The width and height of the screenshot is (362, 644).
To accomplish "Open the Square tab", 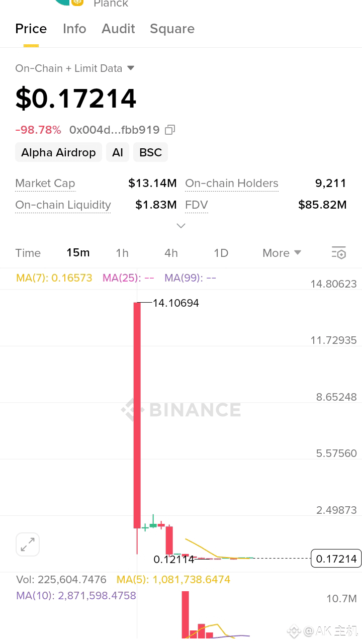I will [x=172, y=29].
